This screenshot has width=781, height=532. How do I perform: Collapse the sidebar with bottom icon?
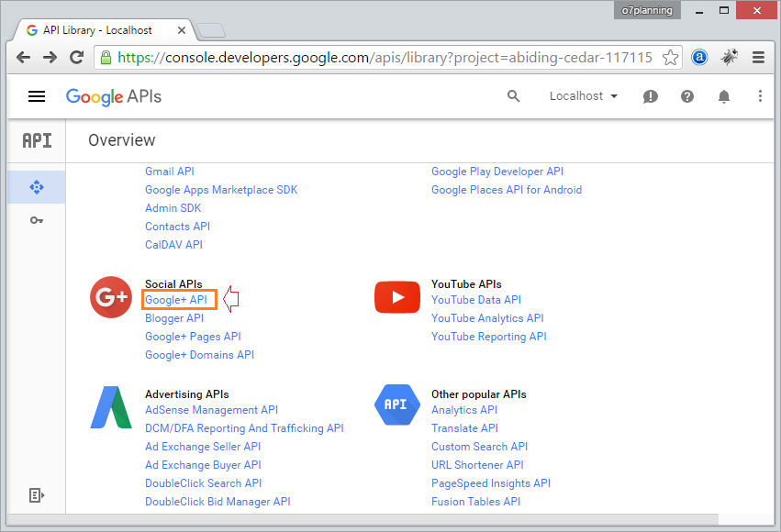click(37, 495)
